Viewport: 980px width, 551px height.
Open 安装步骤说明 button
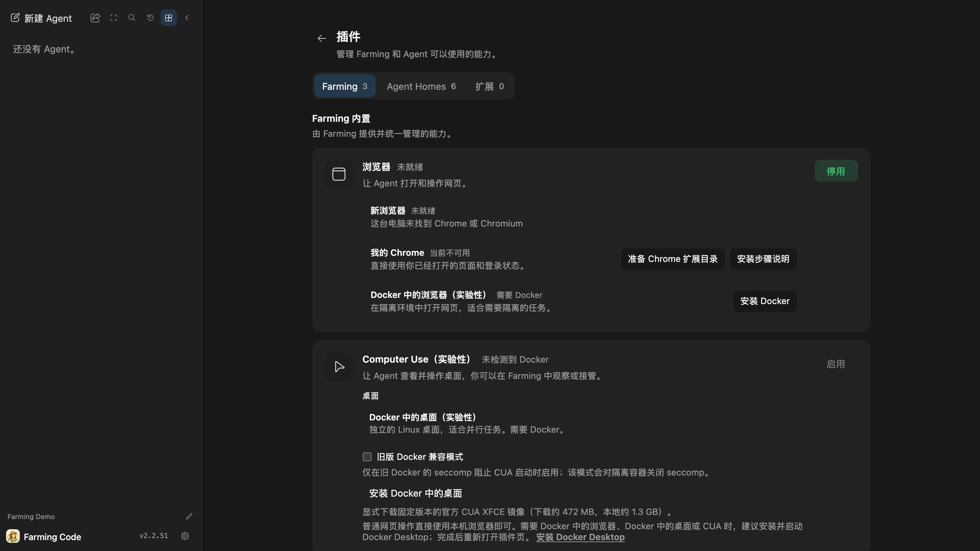click(763, 259)
